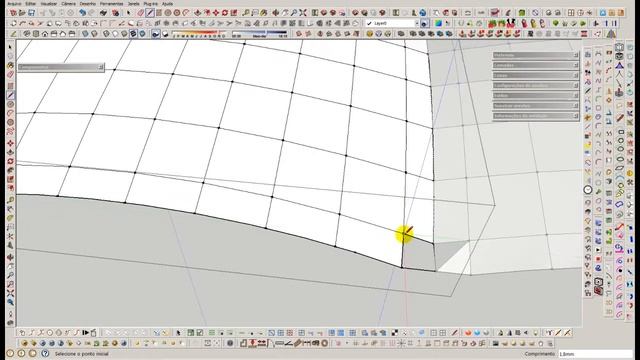Activate the Zoom magnifier in left toolbar
The height and width of the screenshot is (360, 640).
(x=11, y=275)
